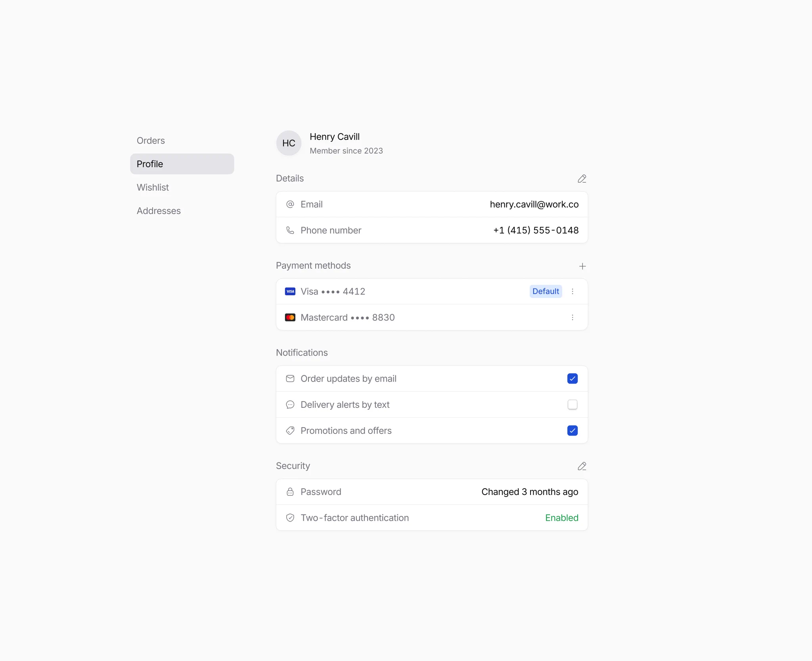The width and height of the screenshot is (812, 661).
Task: Click the at-sign icon in Email row
Action: coord(290,204)
